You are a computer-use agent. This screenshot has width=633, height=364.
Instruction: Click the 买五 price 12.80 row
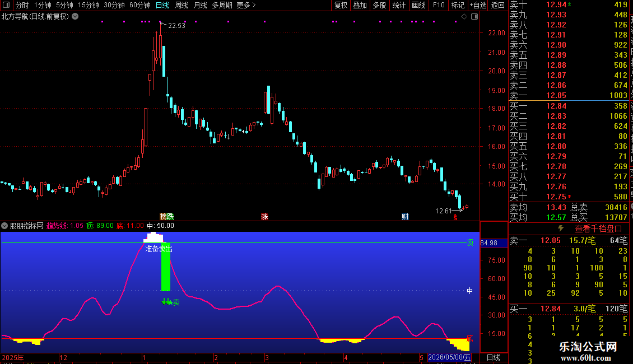pos(569,146)
